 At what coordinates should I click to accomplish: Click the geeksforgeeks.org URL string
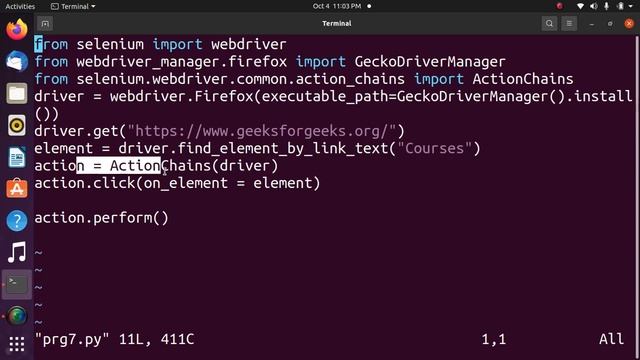[x=262, y=131]
